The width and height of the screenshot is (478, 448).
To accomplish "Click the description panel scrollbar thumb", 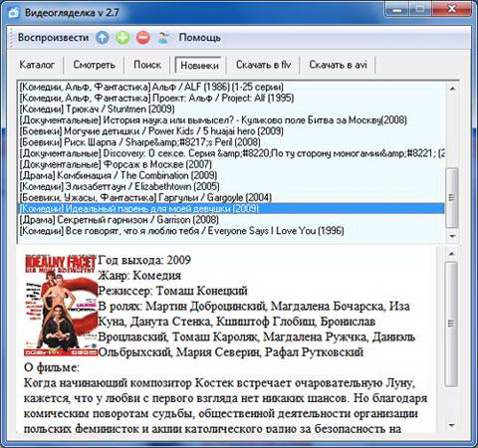I will (x=451, y=324).
